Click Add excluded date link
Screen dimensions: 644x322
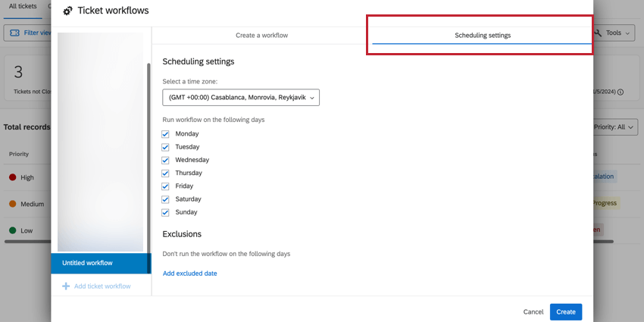coord(189,274)
